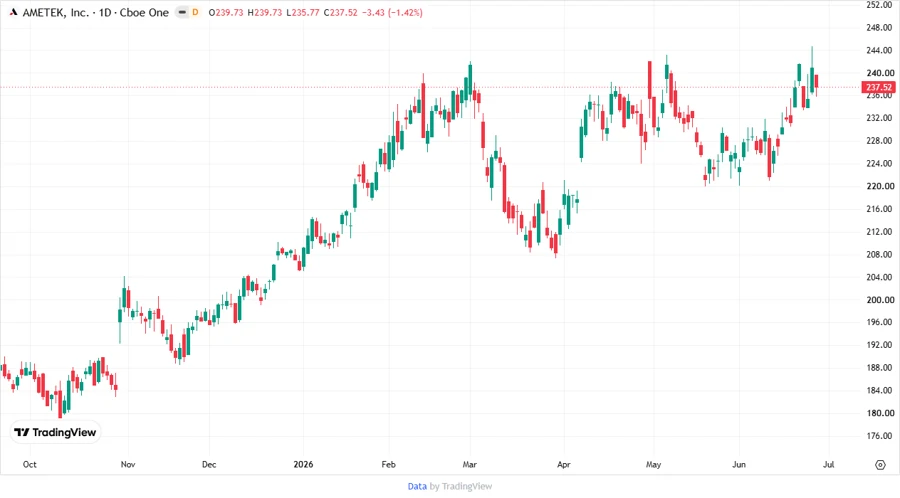Click the 248.00 price scale label
The width and height of the screenshot is (900, 498).
click(880, 28)
